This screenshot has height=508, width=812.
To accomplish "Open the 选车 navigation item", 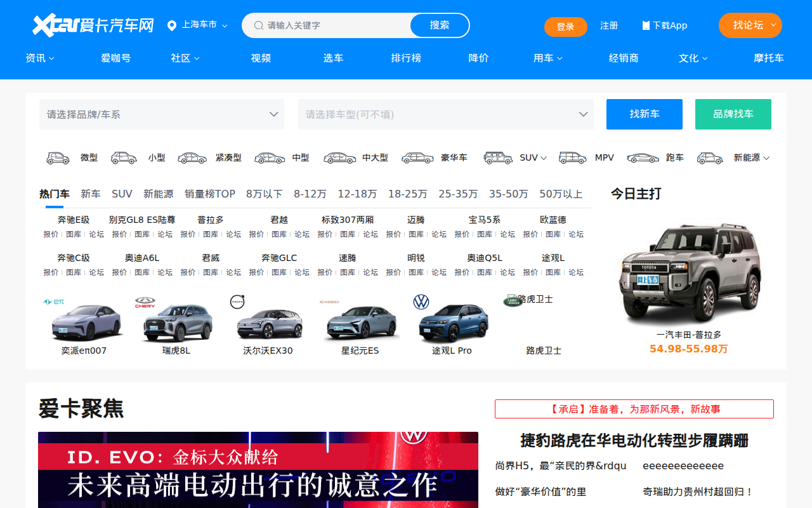I will [x=333, y=58].
